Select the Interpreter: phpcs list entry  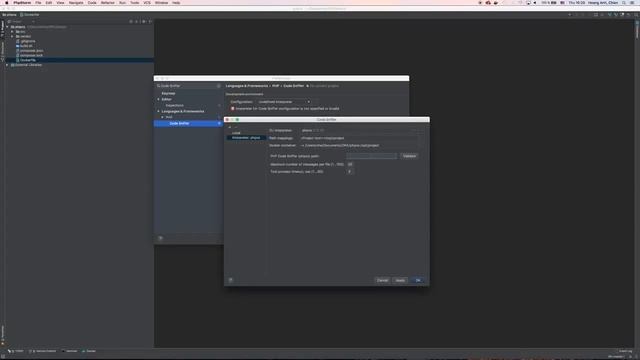246,138
